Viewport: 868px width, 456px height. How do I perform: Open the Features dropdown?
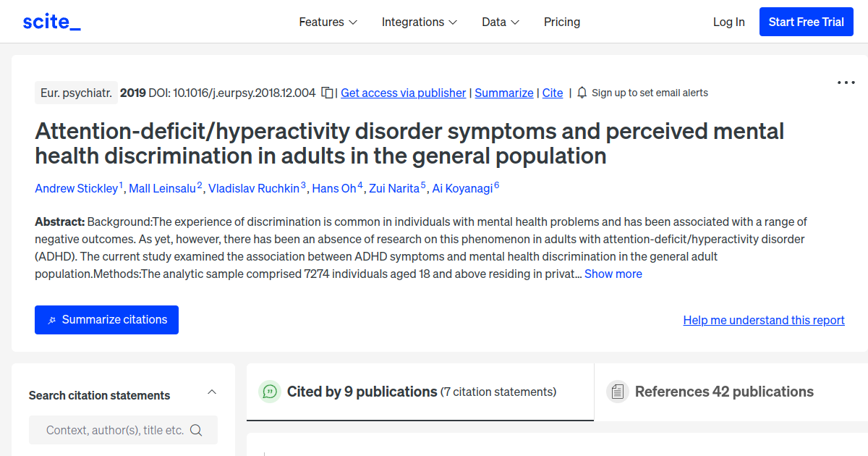(x=328, y=22)
